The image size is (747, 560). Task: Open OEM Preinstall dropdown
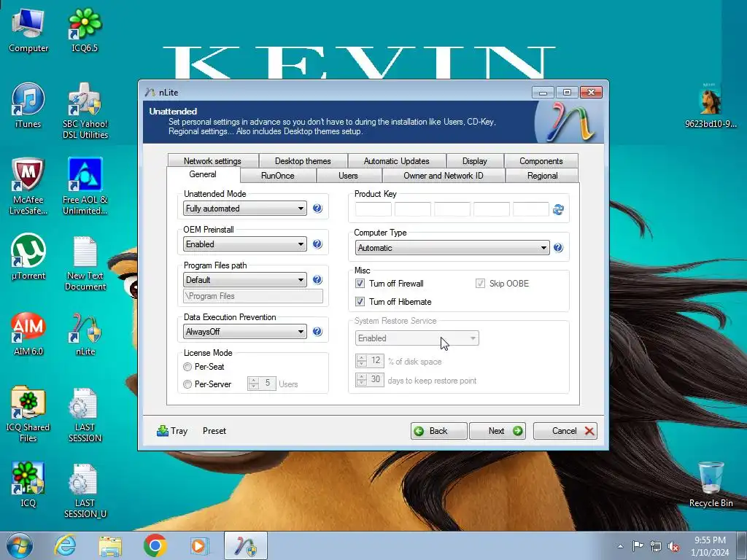[x=245, y=244]
